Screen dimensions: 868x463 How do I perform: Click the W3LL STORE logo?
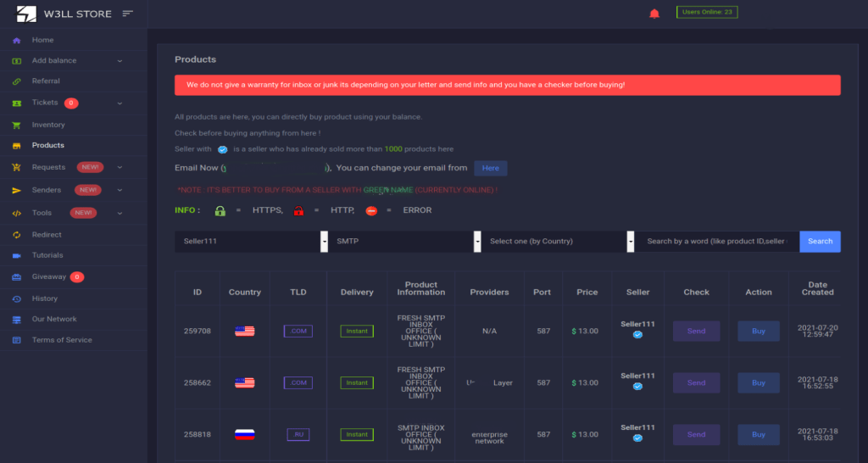(27, 14)
